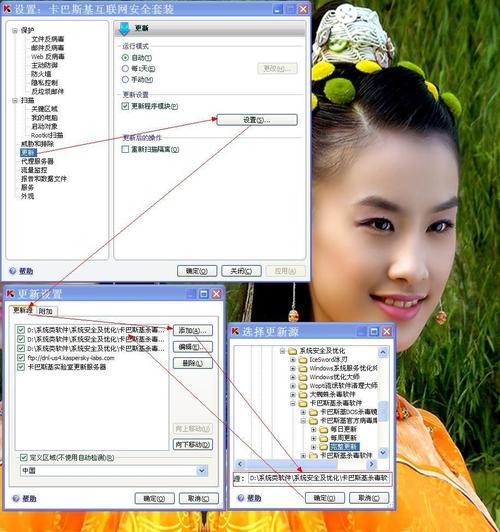
Task: Expand IceSword冰刃 folder node
Action: 293,360
